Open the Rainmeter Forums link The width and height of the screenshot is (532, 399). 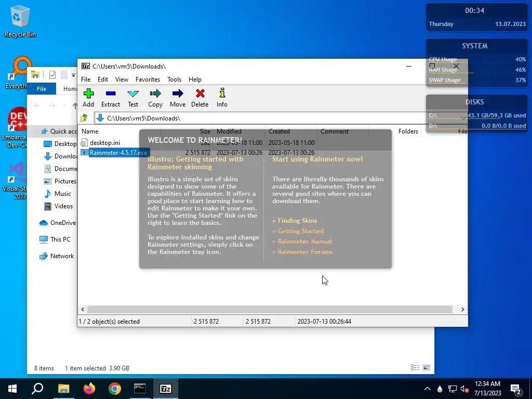point(305,252)
